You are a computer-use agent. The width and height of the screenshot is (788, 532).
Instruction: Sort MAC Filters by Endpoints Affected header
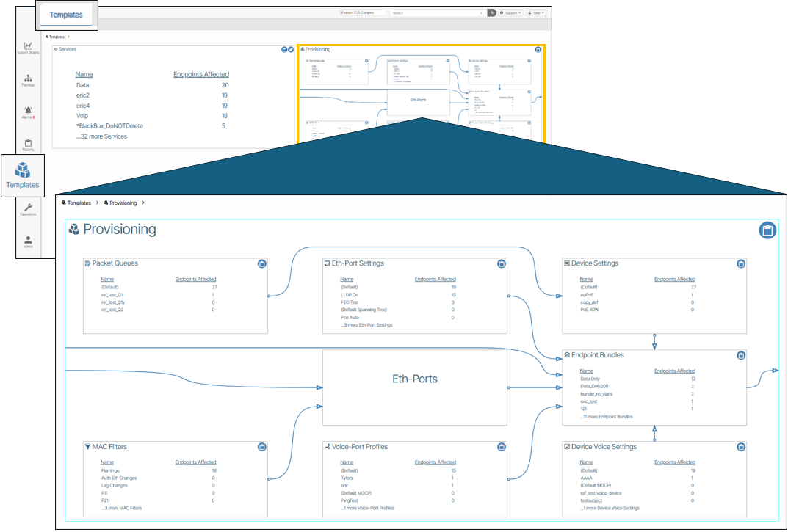(x=195, y=462)
